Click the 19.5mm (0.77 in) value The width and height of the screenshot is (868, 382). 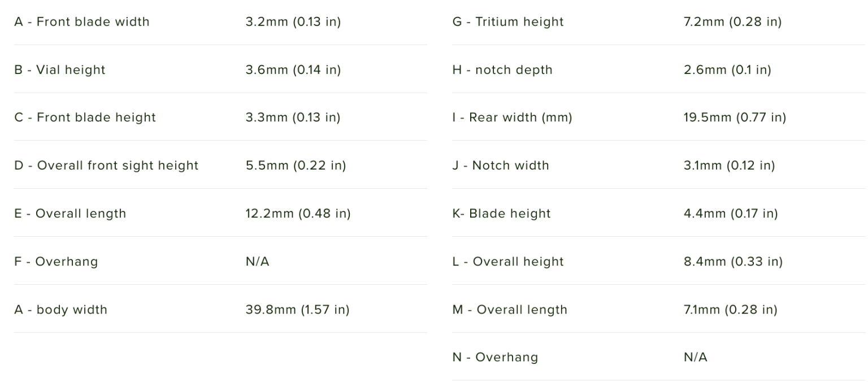[735, 118]
